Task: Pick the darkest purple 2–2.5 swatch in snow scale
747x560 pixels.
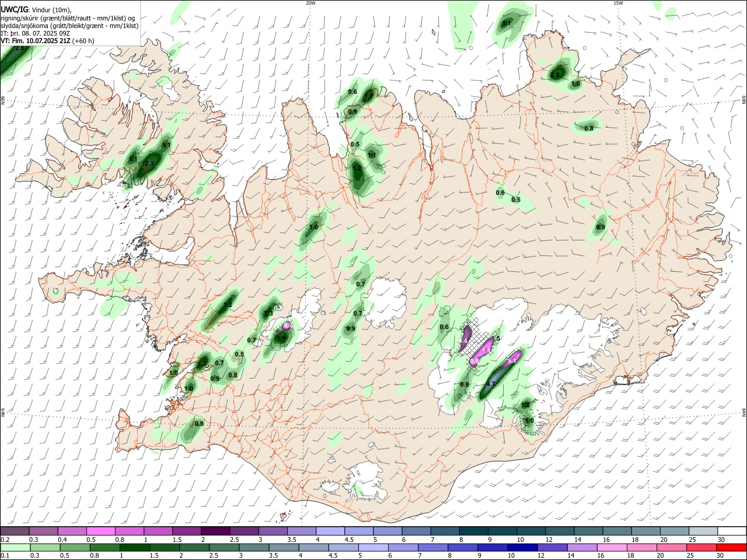Action: (x=215, y=531)
